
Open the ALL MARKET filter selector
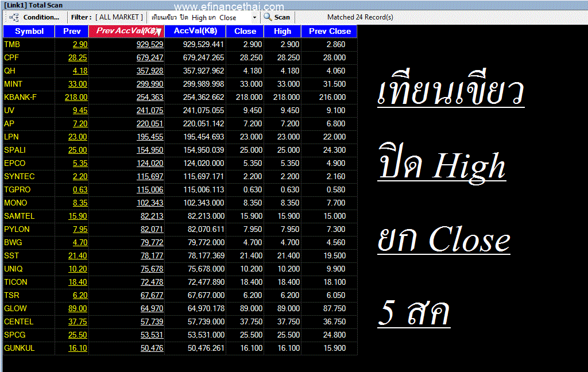point(119,17)
